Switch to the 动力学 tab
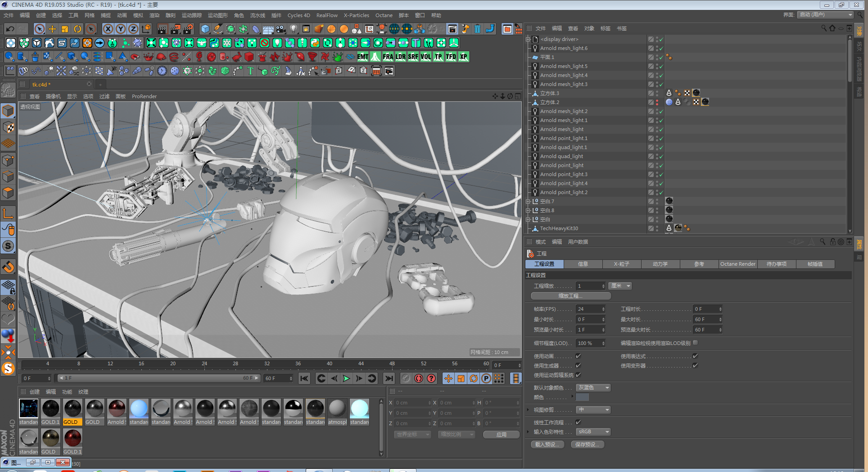 tap(660, 264)
